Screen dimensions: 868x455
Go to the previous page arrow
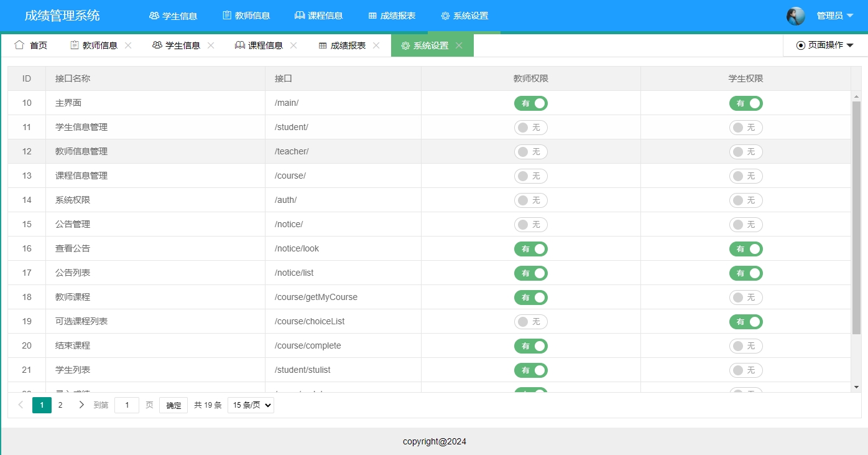click(x=21, y=405)
